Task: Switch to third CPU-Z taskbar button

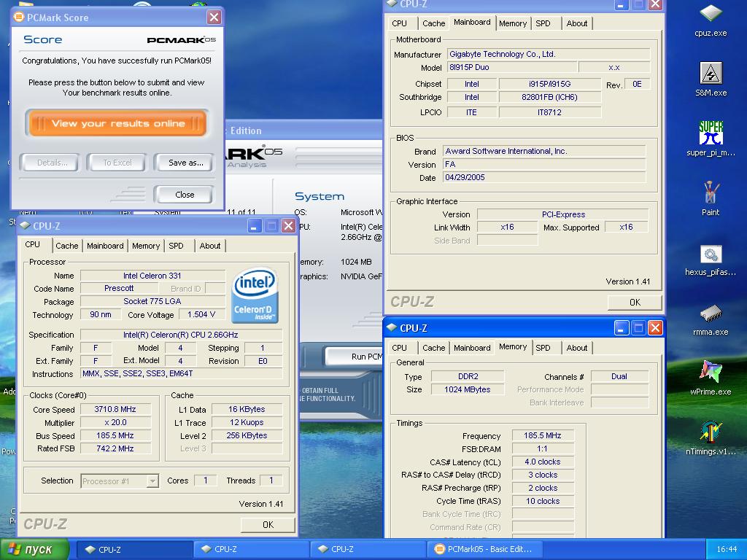Action: tap(368, 549)
